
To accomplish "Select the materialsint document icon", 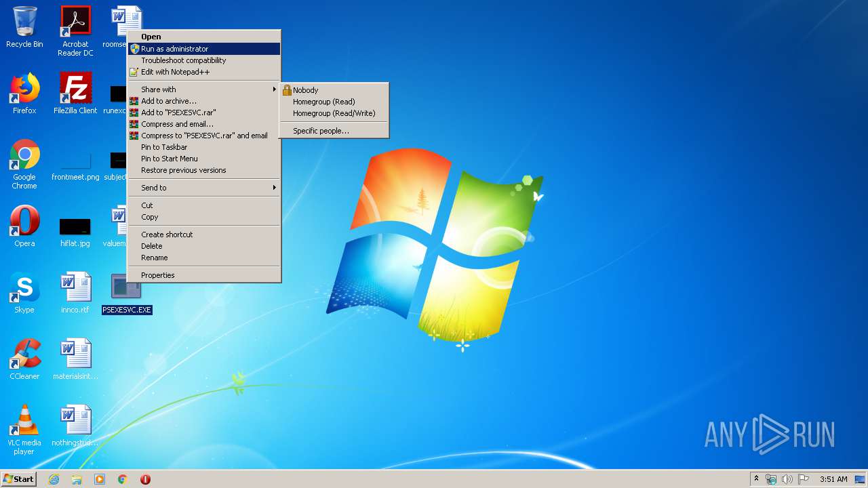I will (x=75, y=359).
